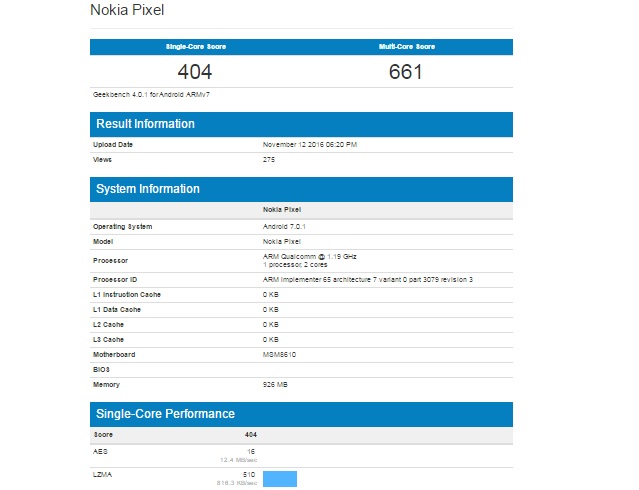The height and width of the screenshot is (490, 639).
Task: Click the AES score 16
Action: tap(251, 452)
